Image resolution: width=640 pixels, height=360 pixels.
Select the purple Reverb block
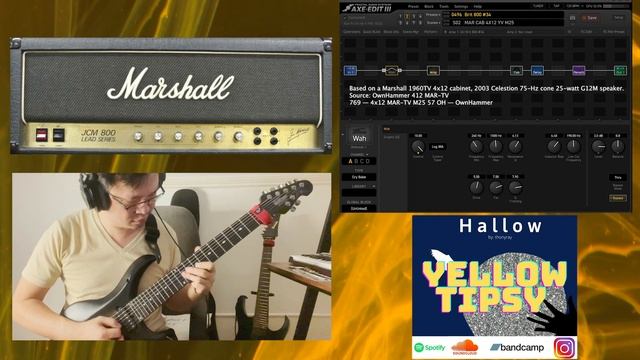578,71
